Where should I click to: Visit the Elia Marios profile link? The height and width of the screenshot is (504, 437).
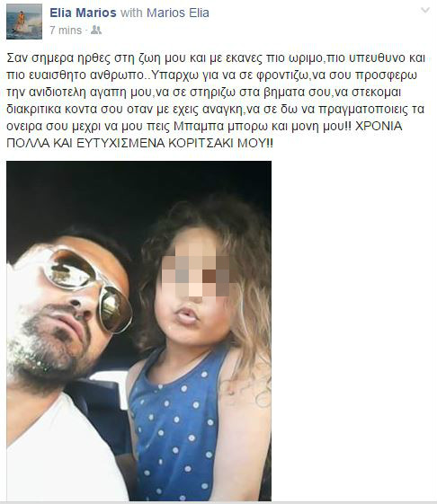[83, 13]
